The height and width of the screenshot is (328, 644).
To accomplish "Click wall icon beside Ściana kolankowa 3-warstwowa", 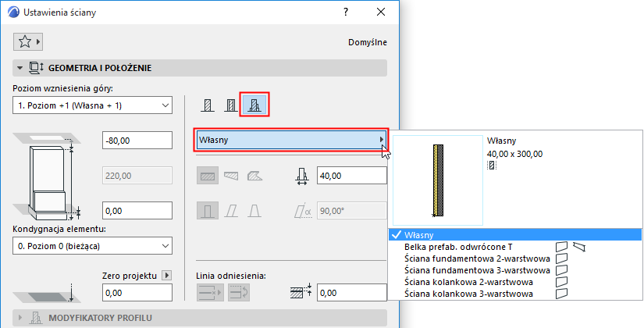I will (561, 294).
